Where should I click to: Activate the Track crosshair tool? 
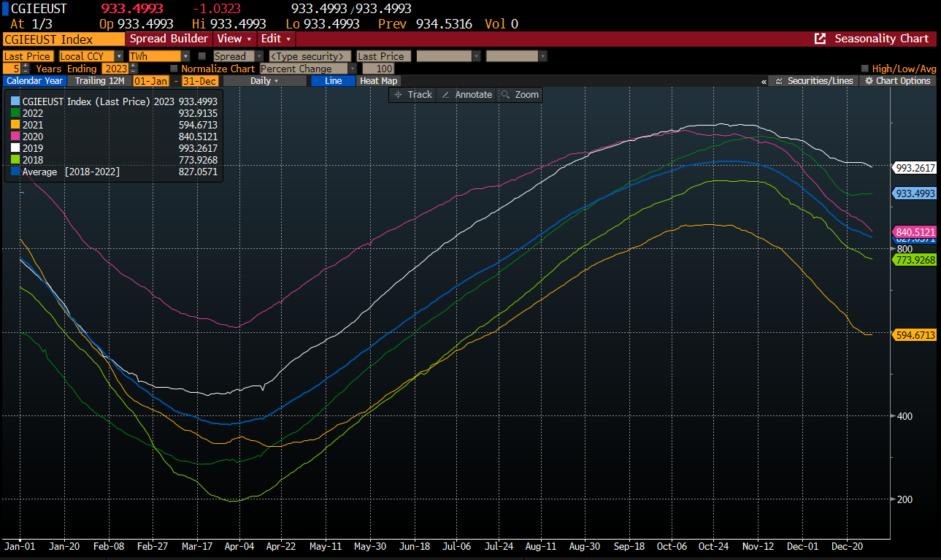pyautogui.click(x=413, y=95)
